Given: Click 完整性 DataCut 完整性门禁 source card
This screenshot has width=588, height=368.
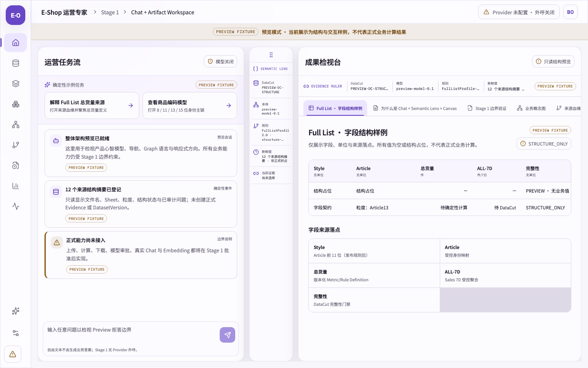Looking at the screenshot, I should click(x=374, y=300).
